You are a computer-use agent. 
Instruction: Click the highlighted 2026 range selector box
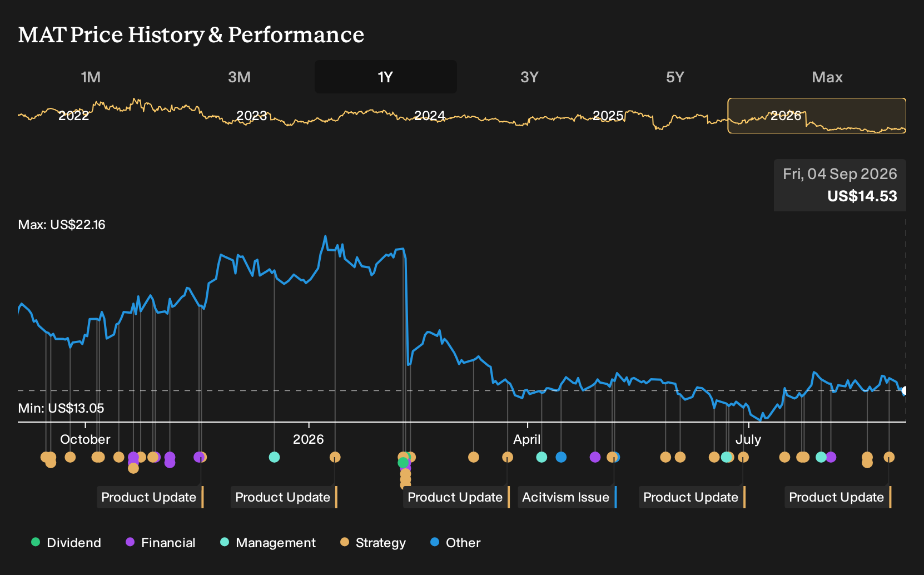(x=817, y=116)
